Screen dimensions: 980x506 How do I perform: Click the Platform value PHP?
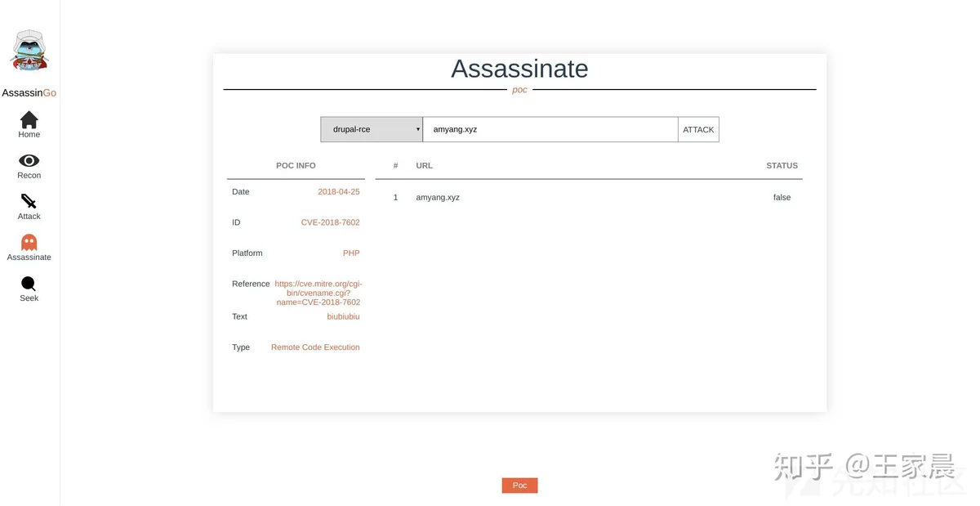351,253
